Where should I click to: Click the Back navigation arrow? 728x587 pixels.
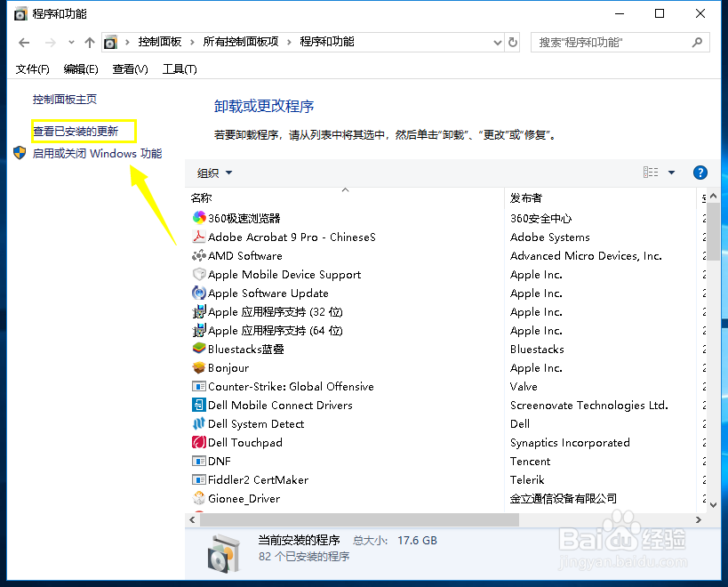click(24, 43)
